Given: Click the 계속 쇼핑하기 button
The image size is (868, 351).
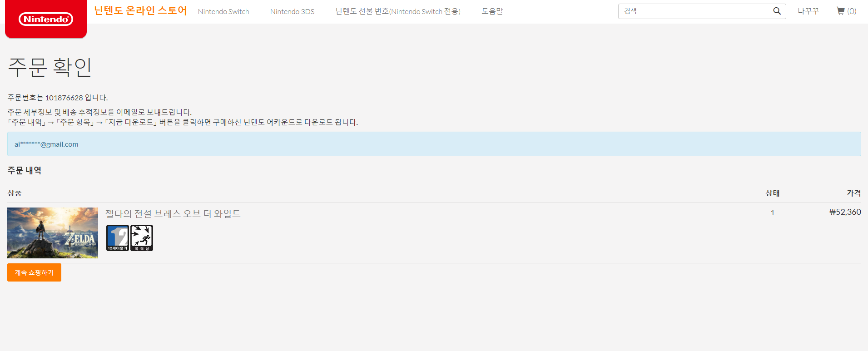Looking at the screenshot, I should (x=34, y=272).
